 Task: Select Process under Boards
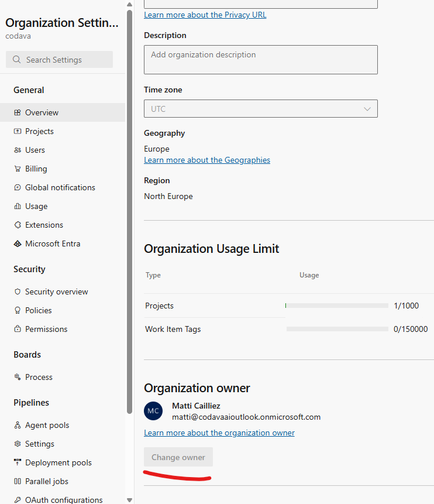point(63,377)
